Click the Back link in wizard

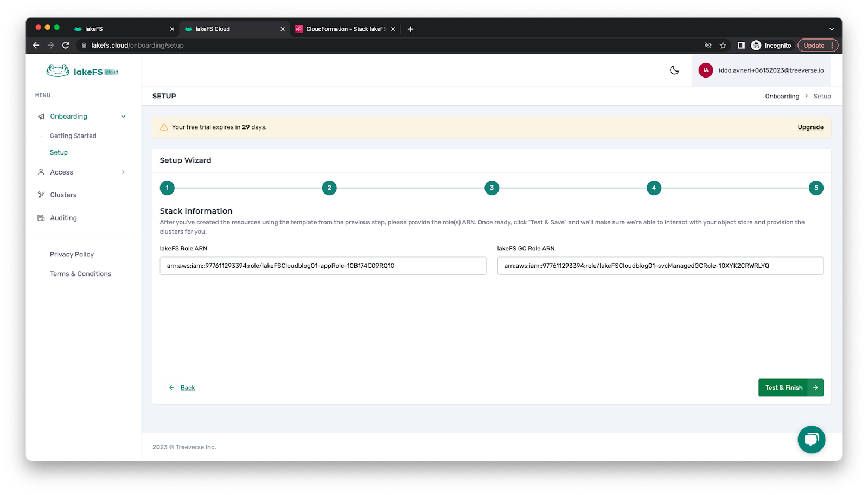188,388
